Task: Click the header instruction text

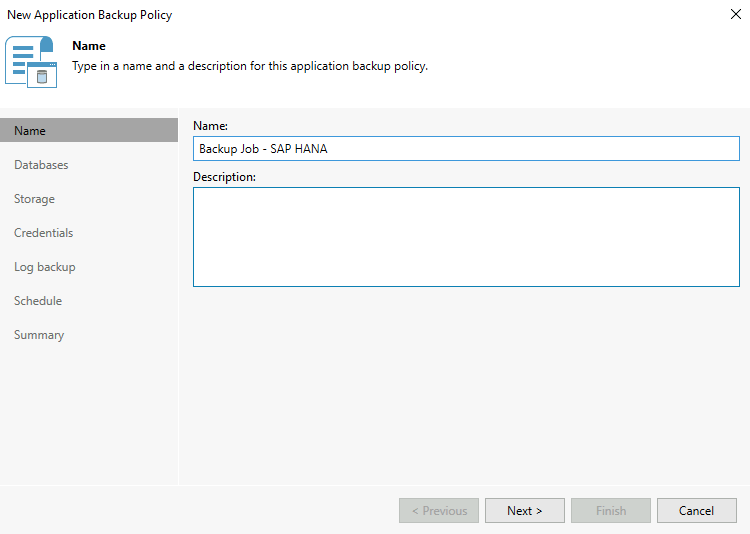Action: 250,66
